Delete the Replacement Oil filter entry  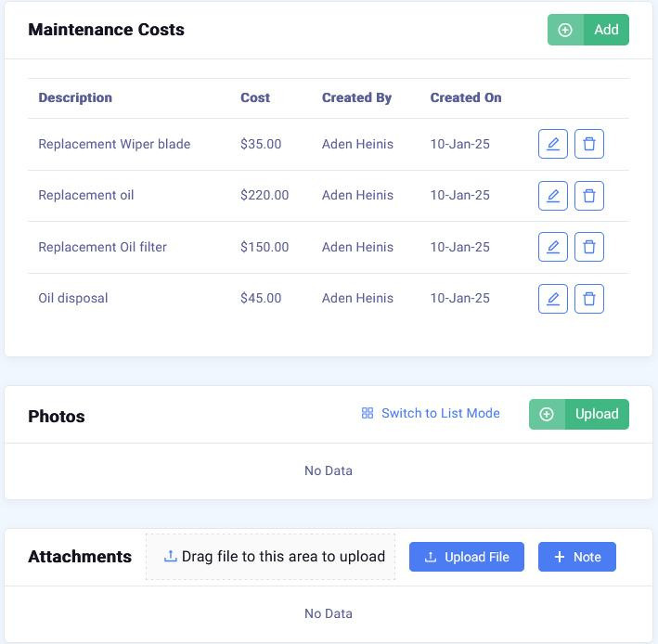(x=589, y=247)
